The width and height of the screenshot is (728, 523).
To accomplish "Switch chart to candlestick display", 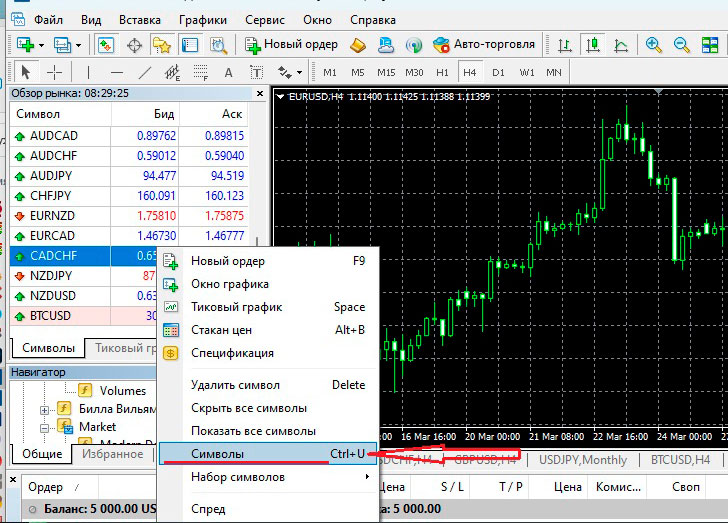I will [594, 45].
